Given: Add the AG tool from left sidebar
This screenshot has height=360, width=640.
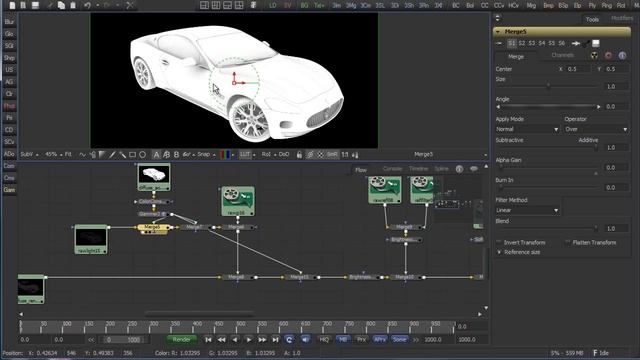Looking at the screenshot, I should pos(9,82).
